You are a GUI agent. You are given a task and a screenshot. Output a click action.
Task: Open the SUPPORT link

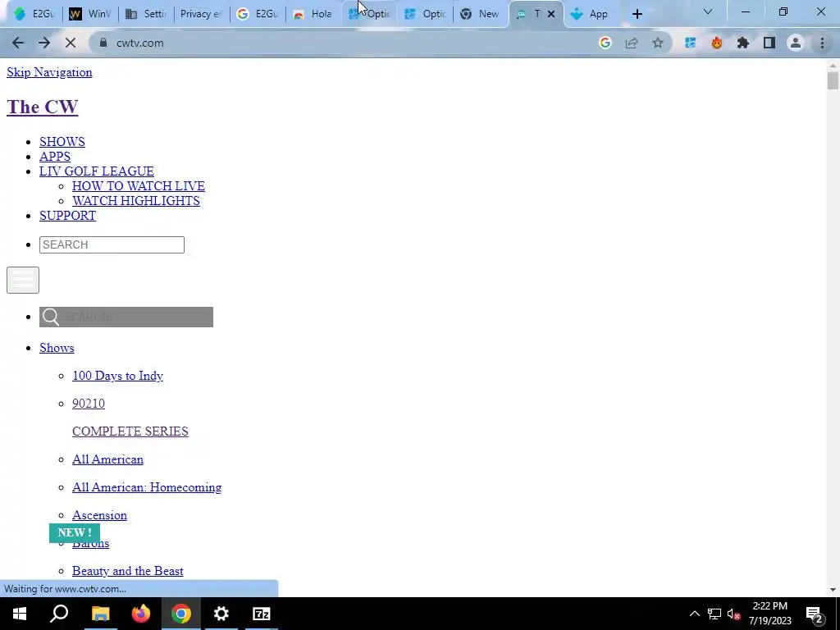click(67, 216)
